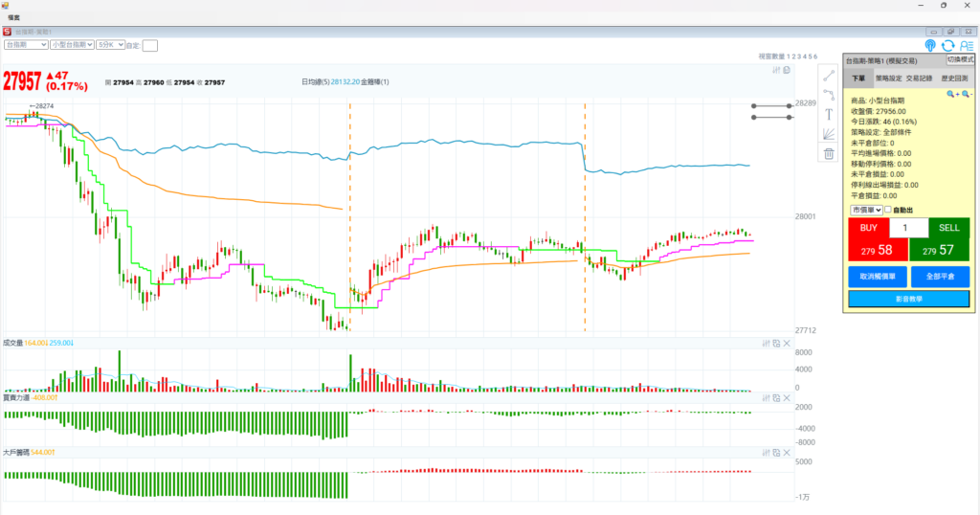This screenshot has height=515, width=980.
Task: Delete drawings with the trash icon
Action: [x=829, y=153]
